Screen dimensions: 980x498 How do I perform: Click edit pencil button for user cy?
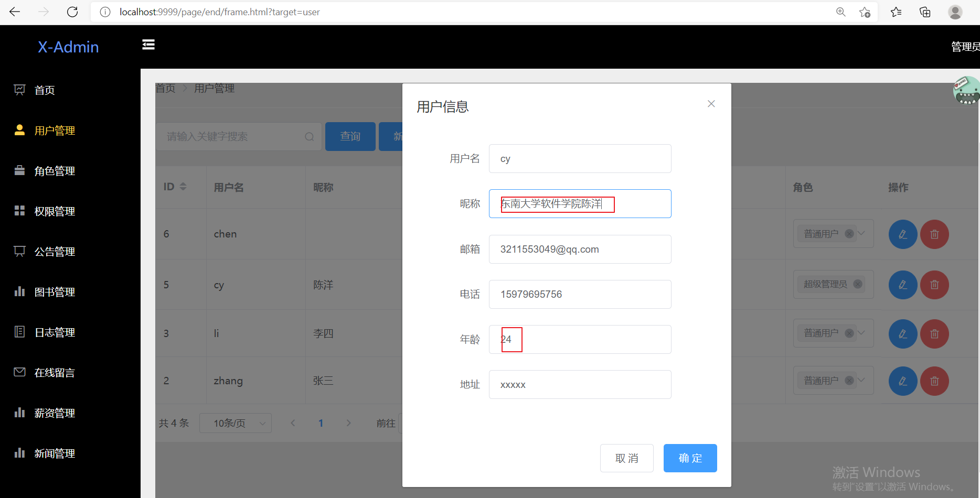(x=903, y=285)
